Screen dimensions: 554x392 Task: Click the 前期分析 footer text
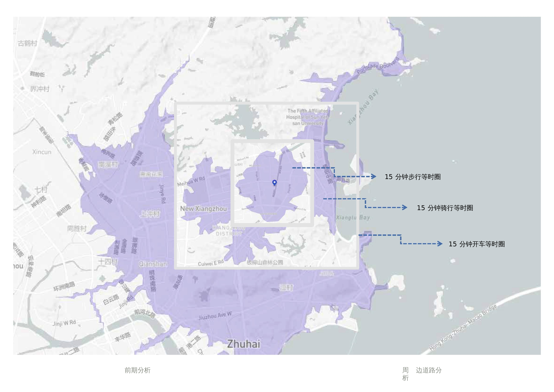point(138,370)
